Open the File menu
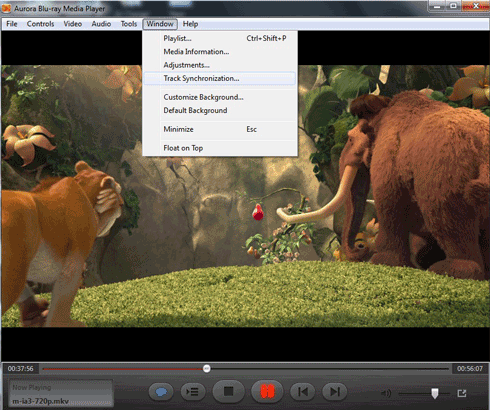 coord(12,24)
